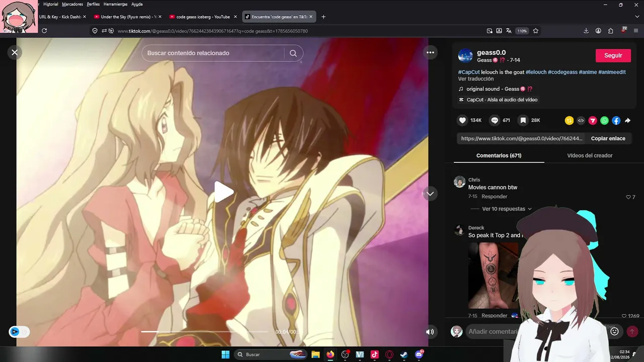644x362 pixels.
Task: Open the #CapCut hashtag
Action: tap(469, 72)
